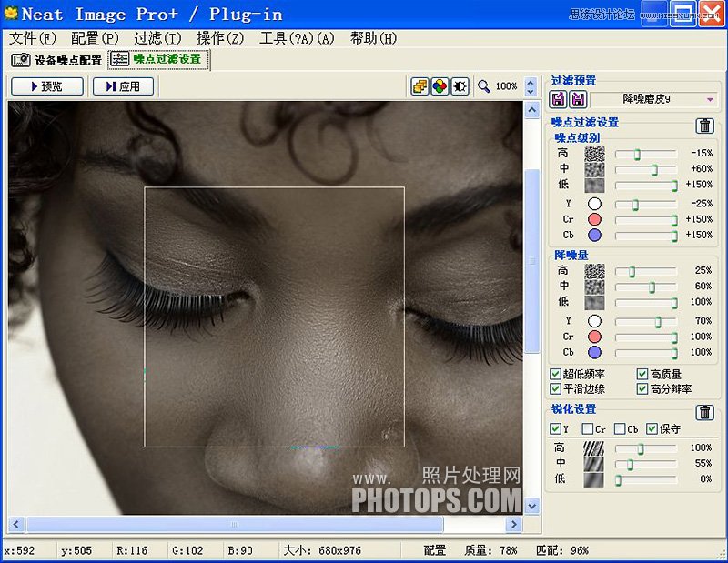Click noise level 中 slider at +60%
The width and height of the screenshot is (728, 563).
tap(654, 170)
